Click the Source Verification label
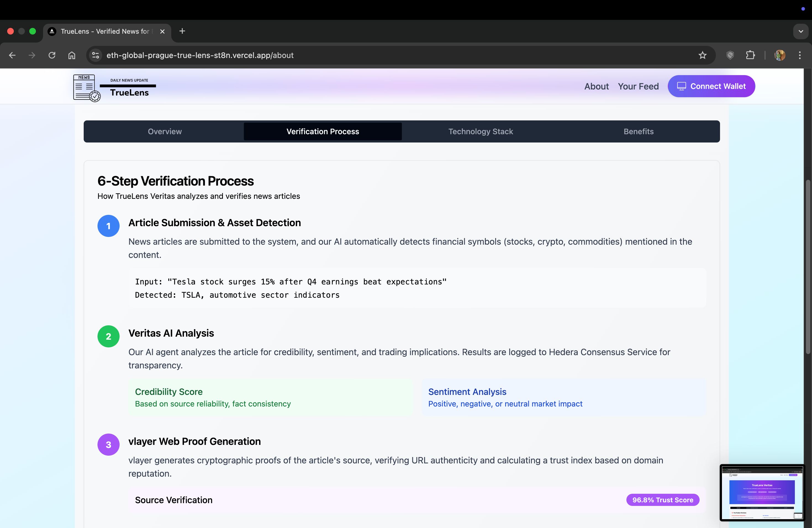Viewport: 812px width, 528px height. [174, 500]
